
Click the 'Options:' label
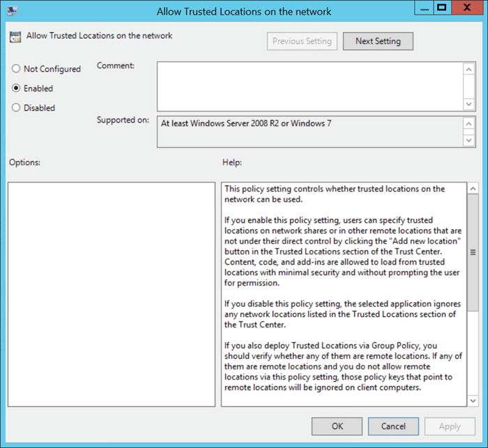[x=24, y=162]
